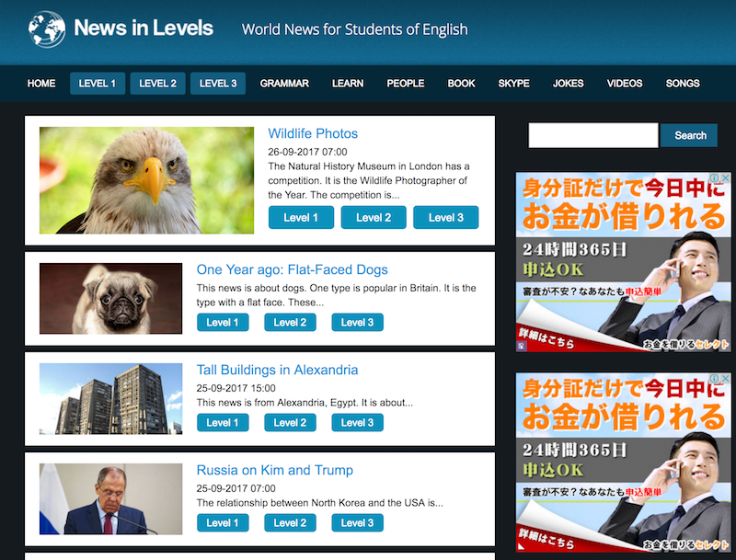Viewport: 736px width, 560px height.
Task: Click the News in Levels site title
Action: pos(144,29)
